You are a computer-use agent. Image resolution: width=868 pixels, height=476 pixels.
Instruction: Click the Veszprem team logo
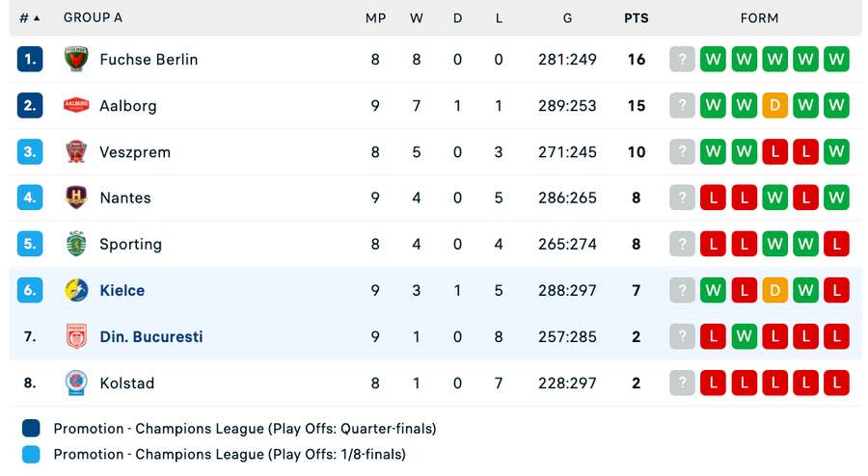pyautogui.click(x=76, y=151)
